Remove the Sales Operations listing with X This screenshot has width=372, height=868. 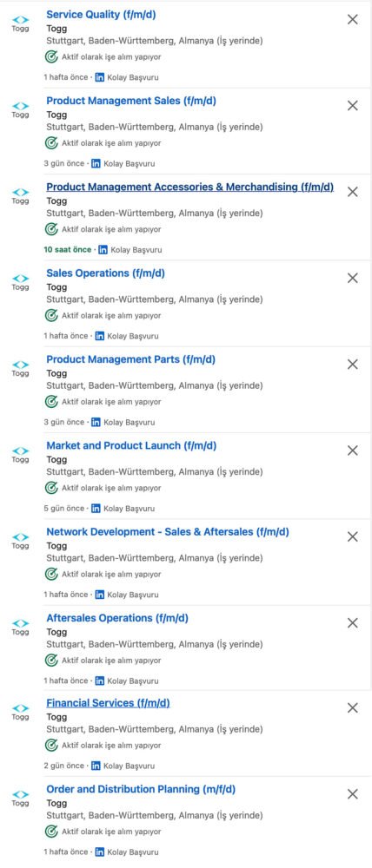pos(352,278)
